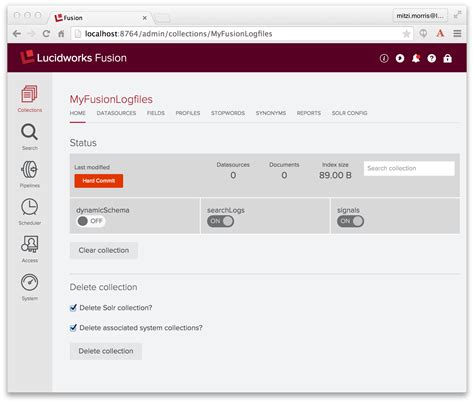Click the Status heading
This screenshot has width=474, height=403.
click(83, 143)
